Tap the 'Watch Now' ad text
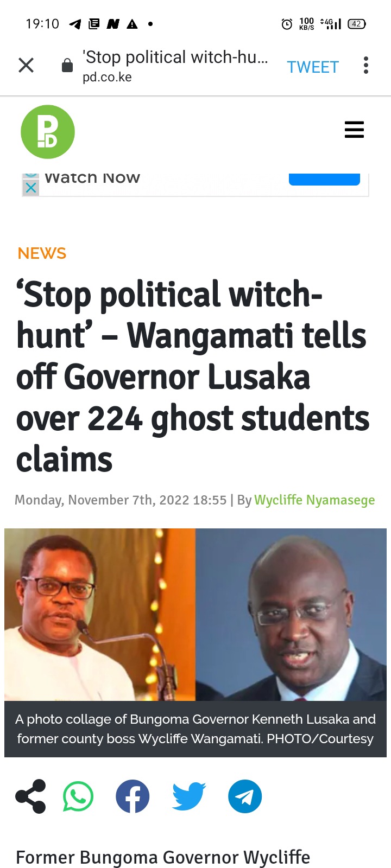This screenshot has height=868, width=391. [x=92, y=178]
